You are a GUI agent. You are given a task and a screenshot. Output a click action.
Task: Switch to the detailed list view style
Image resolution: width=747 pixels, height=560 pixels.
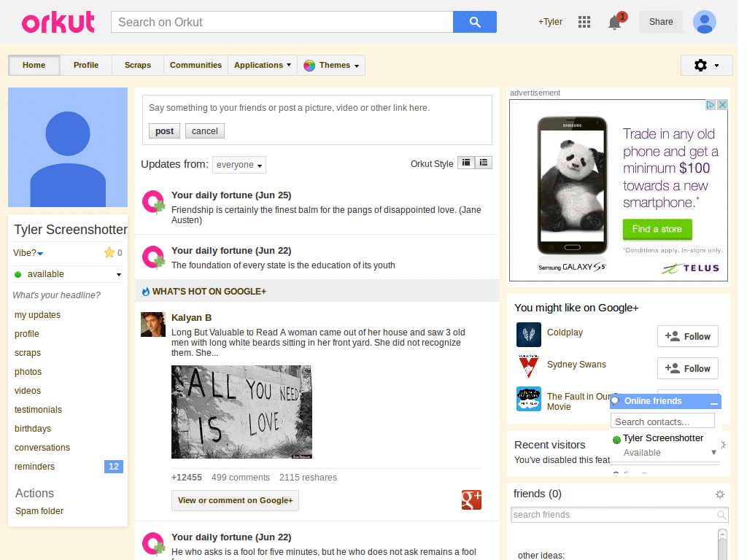[483, 163]
